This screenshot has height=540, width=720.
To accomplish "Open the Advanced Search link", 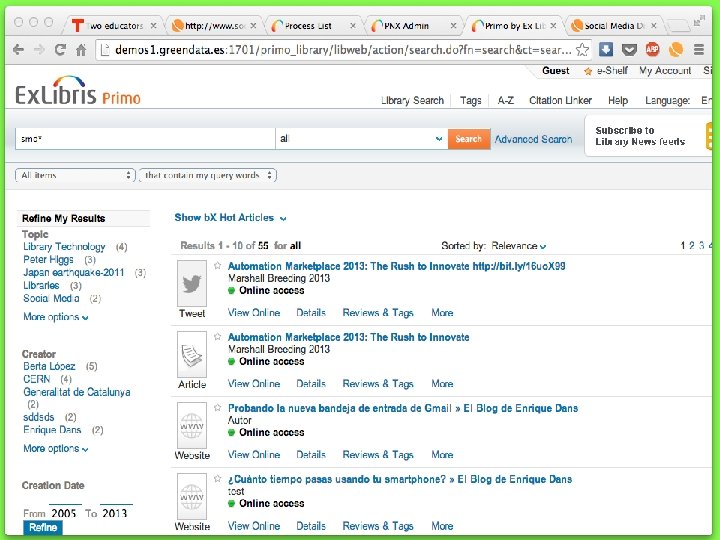I will click(533, 139).
